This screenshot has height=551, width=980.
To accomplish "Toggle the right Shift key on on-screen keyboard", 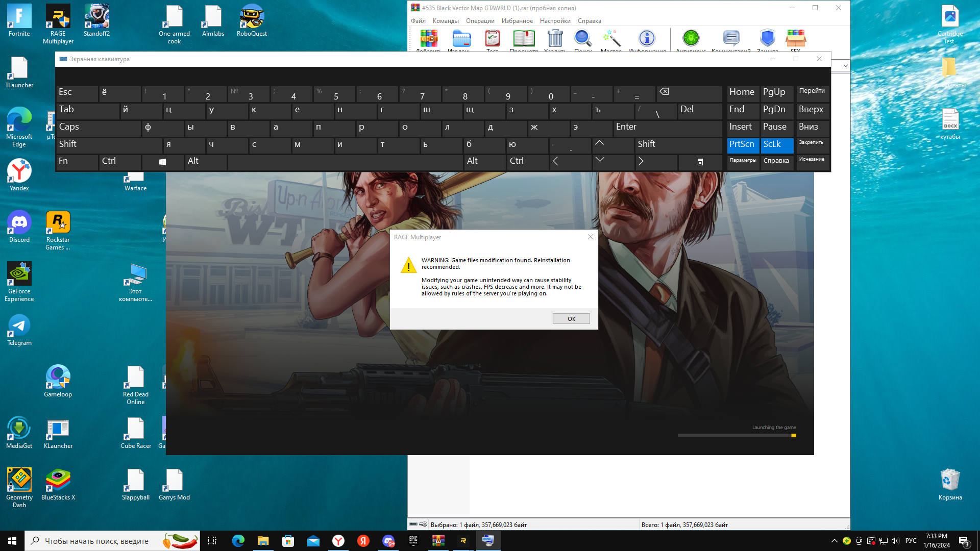I will click(678, 145).
